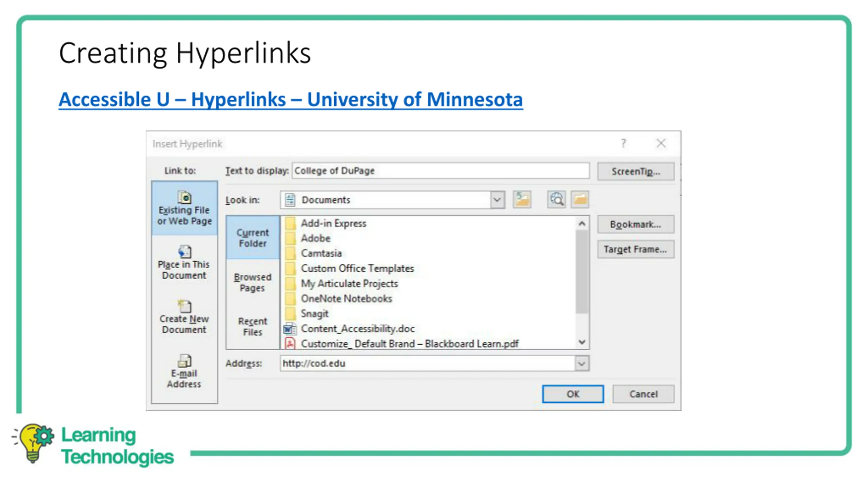Click the Adobe folder icon
Viewport: 868px width, 488px height.
coord(290,238)
